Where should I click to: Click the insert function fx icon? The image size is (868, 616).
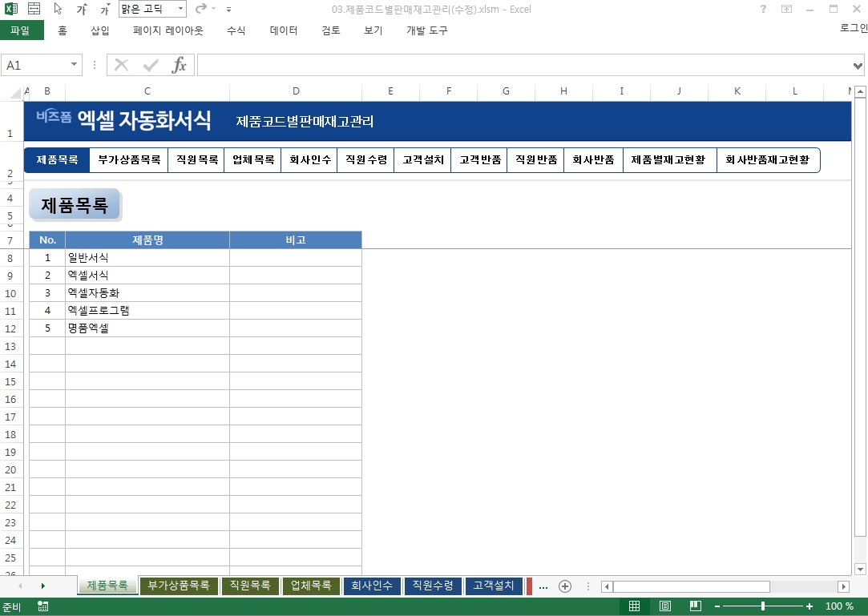pos(179,66)
